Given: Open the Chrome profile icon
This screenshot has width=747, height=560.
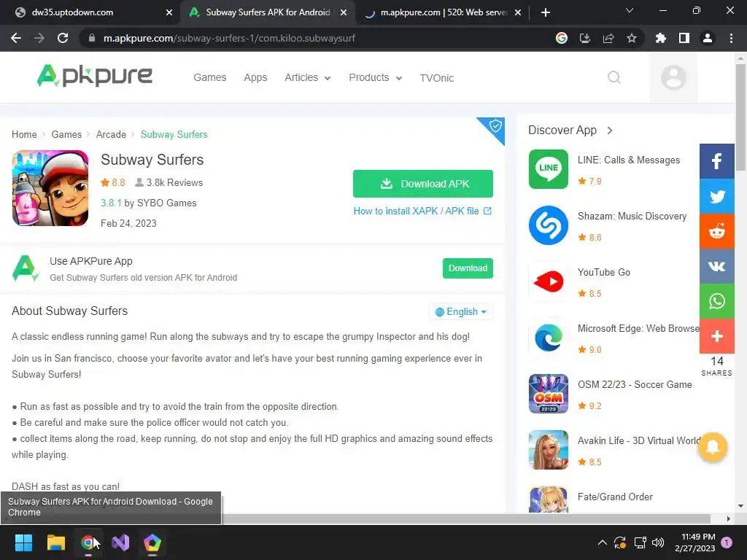Looking at the screenshot, I should [708, 38].
